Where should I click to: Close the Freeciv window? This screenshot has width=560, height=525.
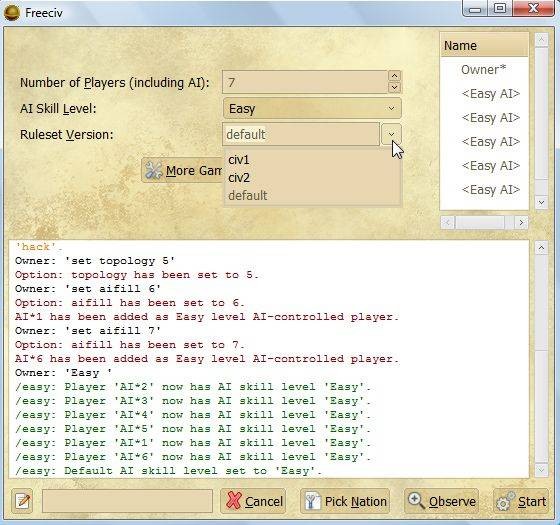[x=534, y=9]
